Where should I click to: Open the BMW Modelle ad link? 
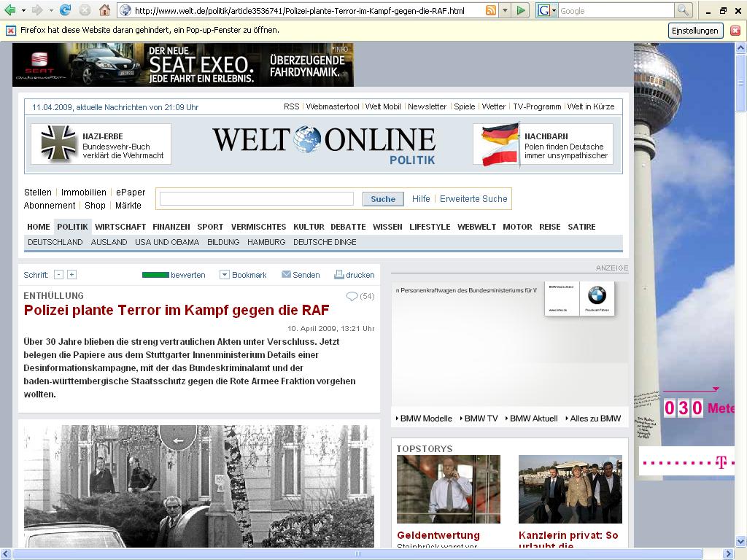[x=426, y=419]
